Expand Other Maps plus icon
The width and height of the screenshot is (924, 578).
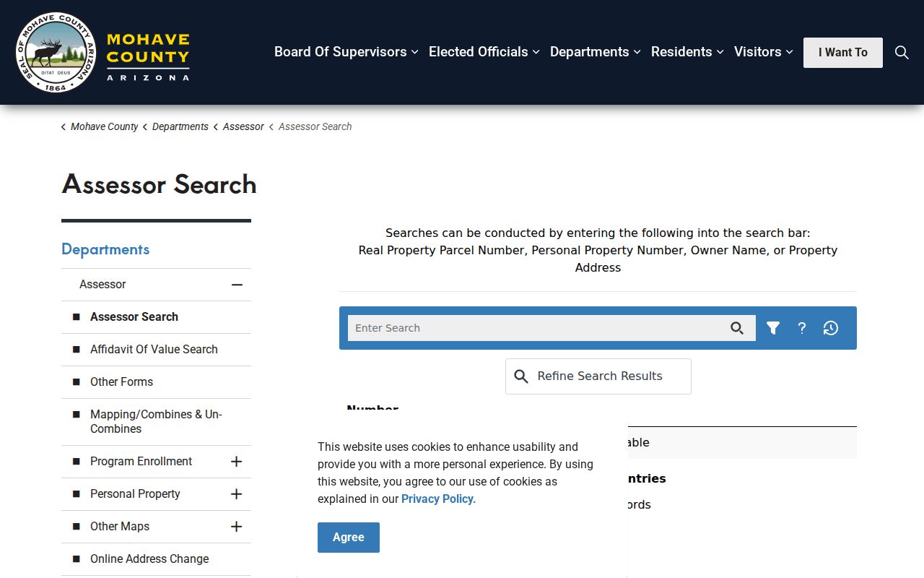point(236,527)
